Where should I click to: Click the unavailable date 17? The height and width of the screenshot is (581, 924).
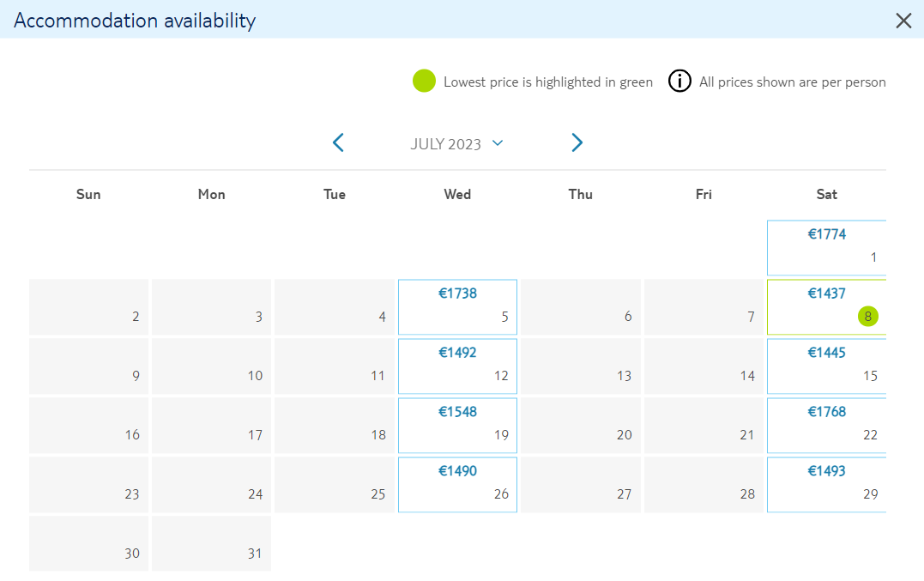pos(212,426)
